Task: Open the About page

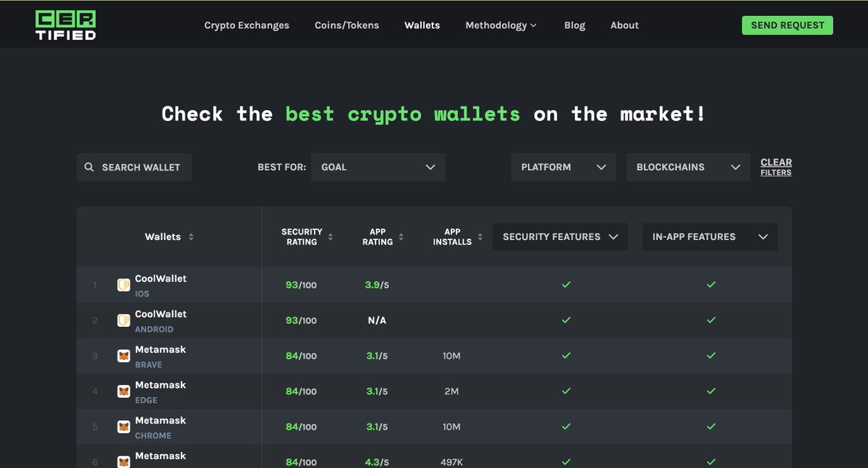Action: tap(624, 25)
